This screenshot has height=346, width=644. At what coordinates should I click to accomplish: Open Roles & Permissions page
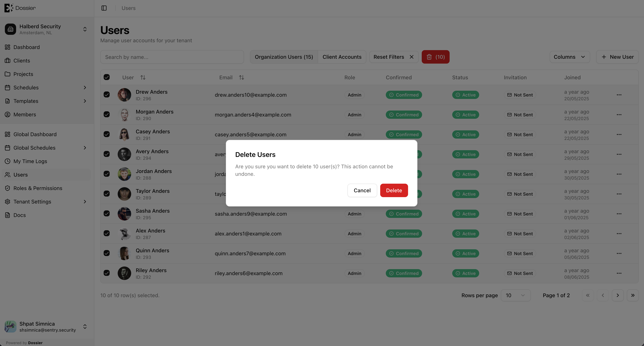47,188
